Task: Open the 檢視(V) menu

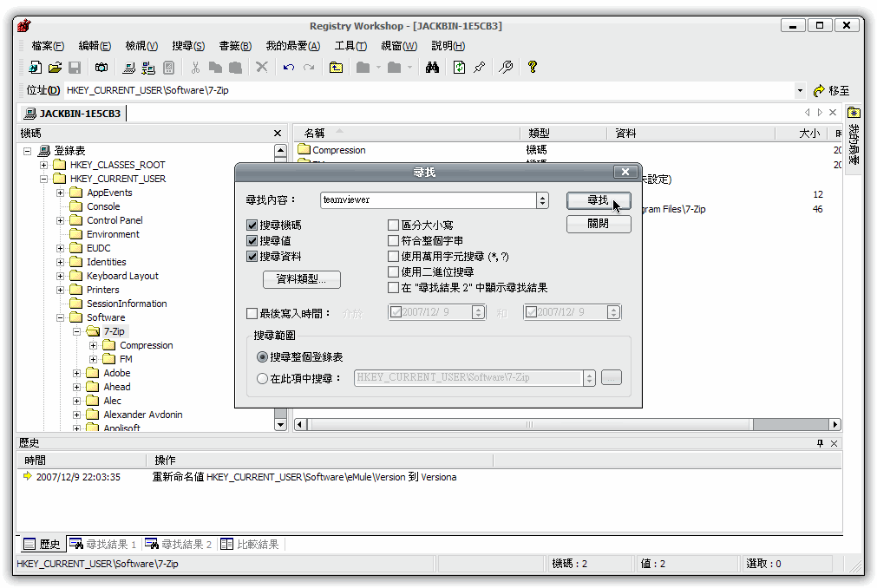Action: pos(141,46)
